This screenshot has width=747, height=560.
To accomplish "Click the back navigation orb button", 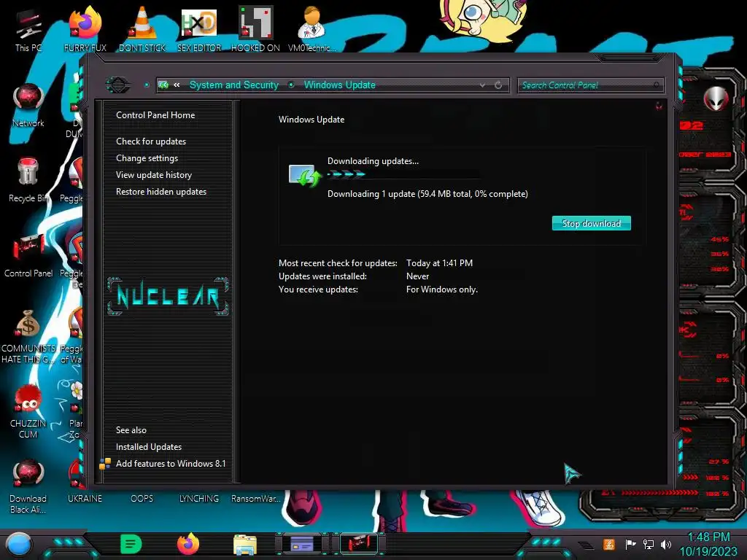I will pos(117,85).
